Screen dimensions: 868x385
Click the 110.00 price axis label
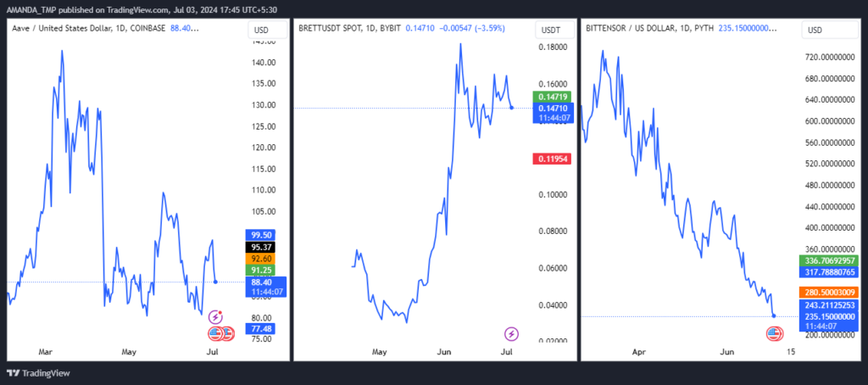tap(264, 190)
